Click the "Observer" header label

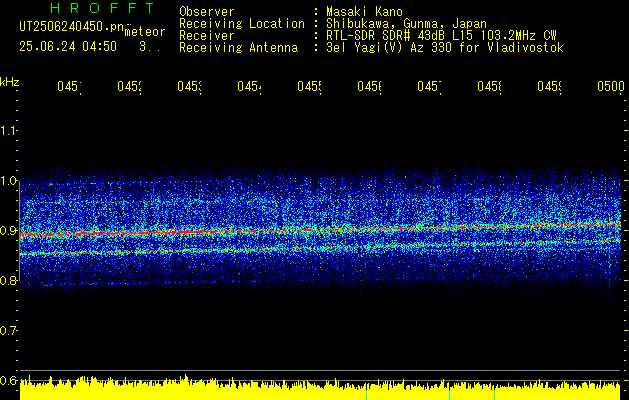[207, 12]
